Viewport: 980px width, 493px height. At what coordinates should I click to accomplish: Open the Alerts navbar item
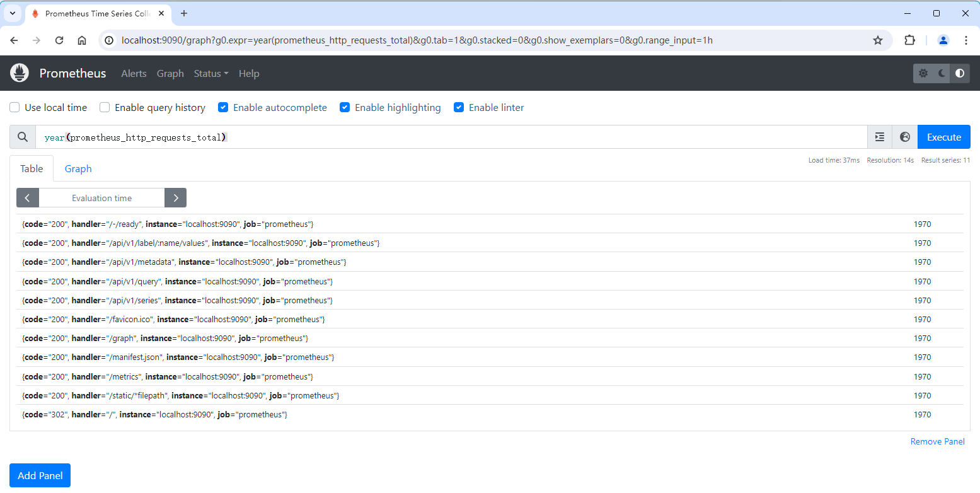pyautogui.click(x=134, y=73)
